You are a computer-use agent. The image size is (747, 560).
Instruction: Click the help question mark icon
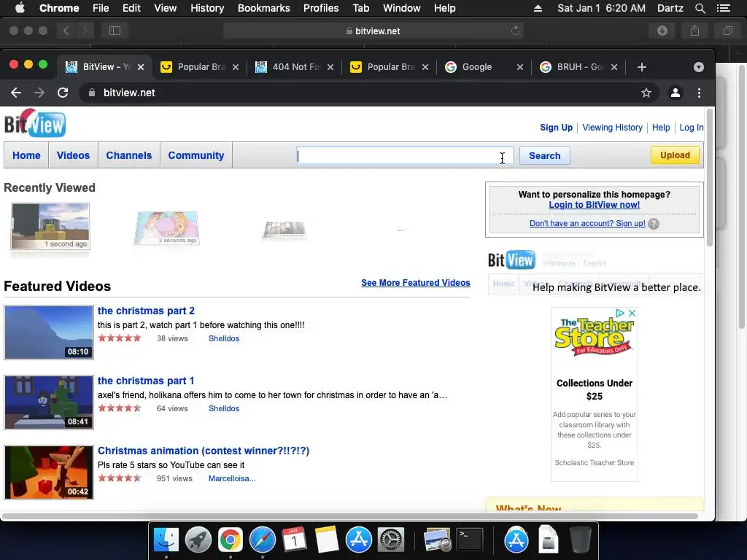(x=654, y=224)
